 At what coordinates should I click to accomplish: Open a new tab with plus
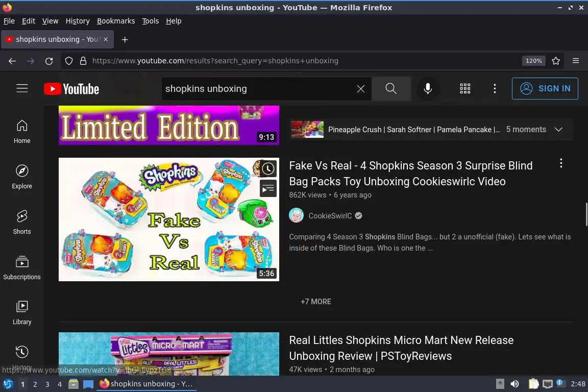[125, 39]
